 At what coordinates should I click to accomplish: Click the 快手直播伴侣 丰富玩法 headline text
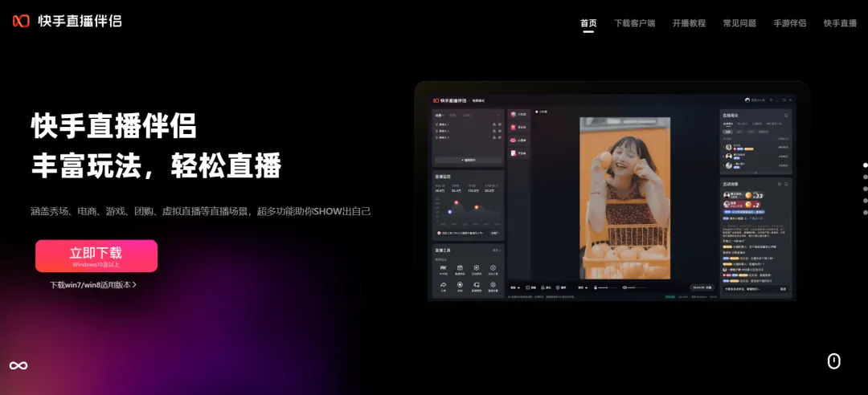pos(157,145)
